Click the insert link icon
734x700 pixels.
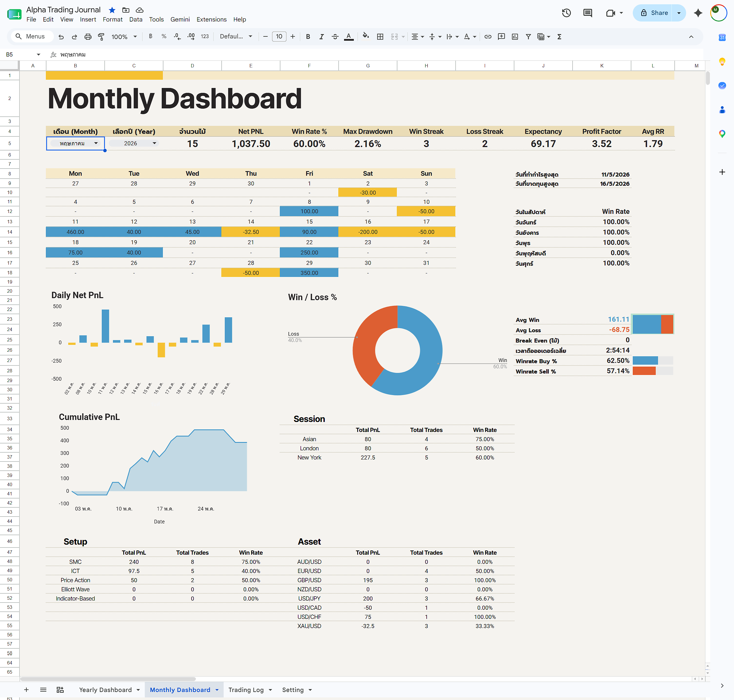pyautogui.click(x=488, y=37)
